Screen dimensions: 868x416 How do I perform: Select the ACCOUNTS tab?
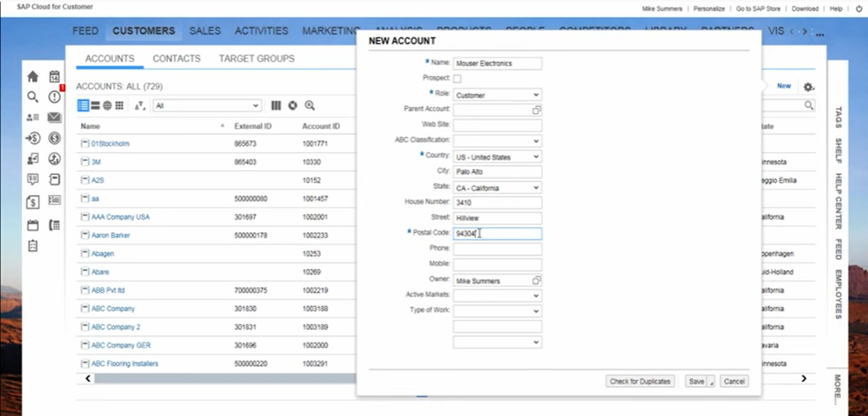(110, 58)
